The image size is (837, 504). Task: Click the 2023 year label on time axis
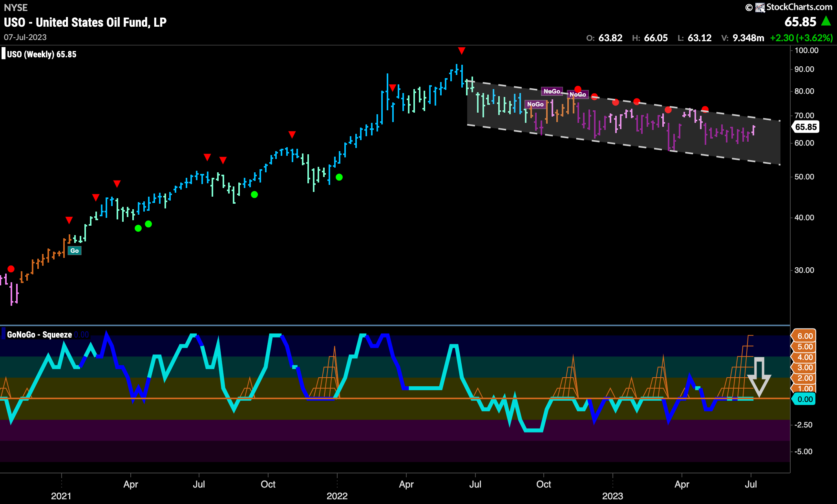tap(612, 496)
